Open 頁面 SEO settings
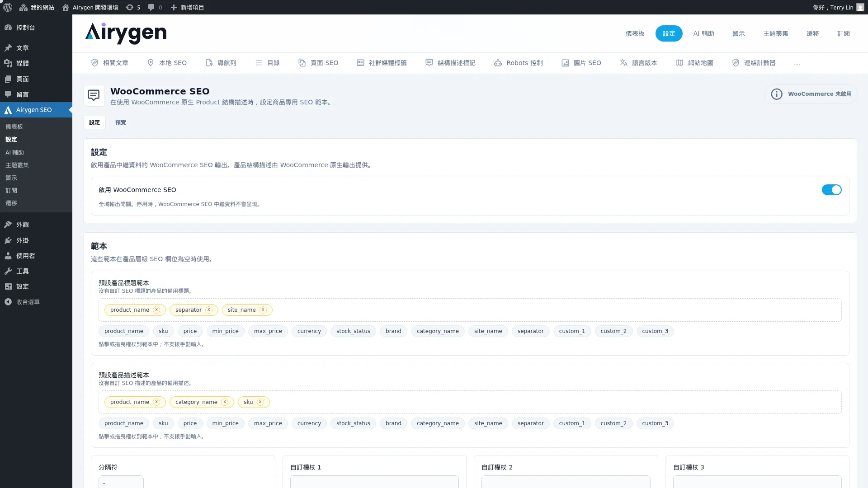 pos(318,63)
